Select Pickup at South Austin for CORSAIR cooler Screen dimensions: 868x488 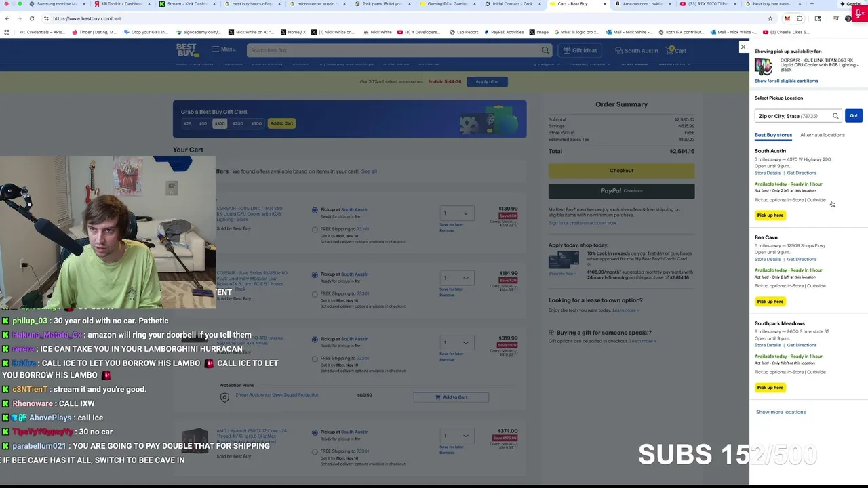[315, 210]
